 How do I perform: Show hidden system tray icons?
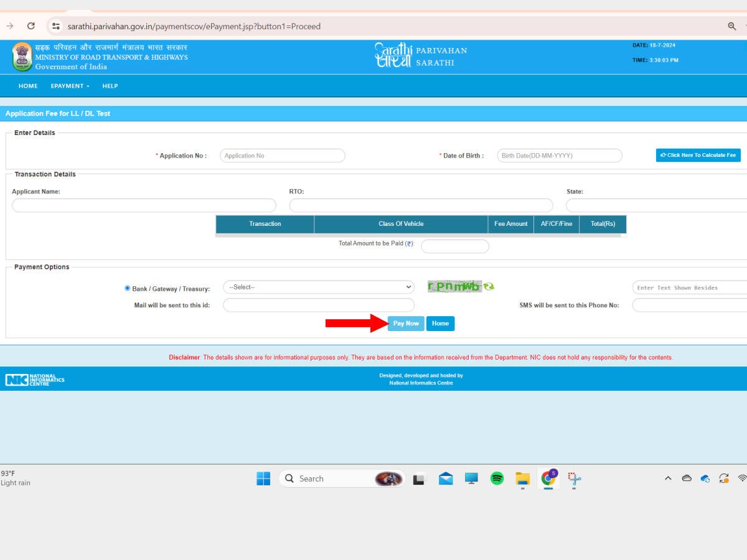point(668,478)
